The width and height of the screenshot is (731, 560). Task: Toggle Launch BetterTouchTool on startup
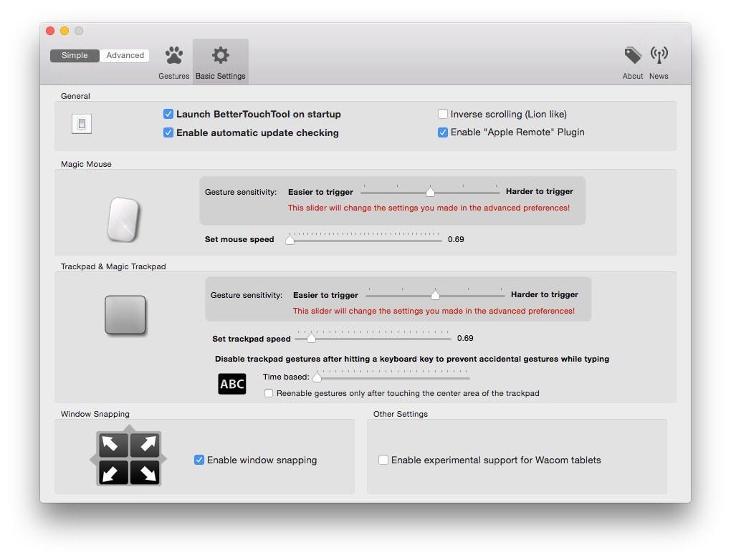pos(168,114)
